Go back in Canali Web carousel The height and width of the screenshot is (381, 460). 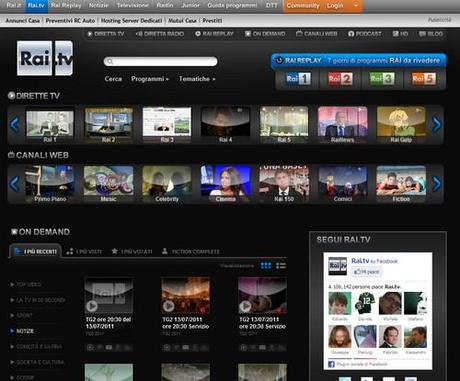(x=14, y=184)
